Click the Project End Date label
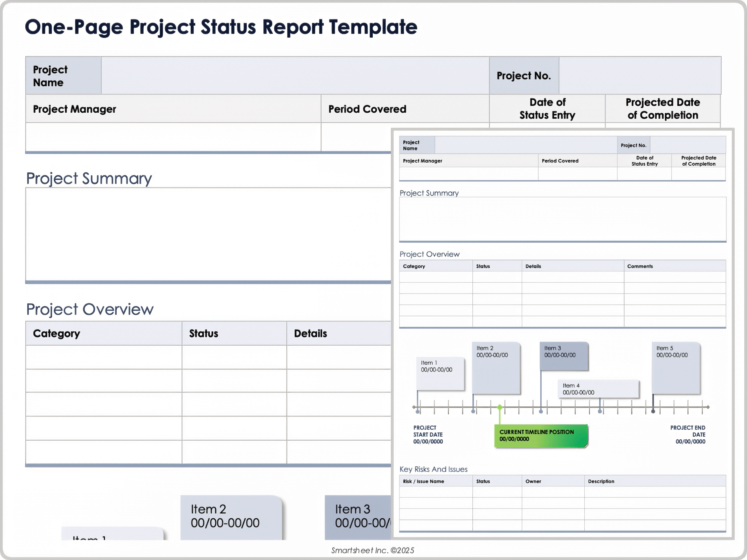Image resolution: width=747 pixels, height=560 pixels. pos(689,434)
